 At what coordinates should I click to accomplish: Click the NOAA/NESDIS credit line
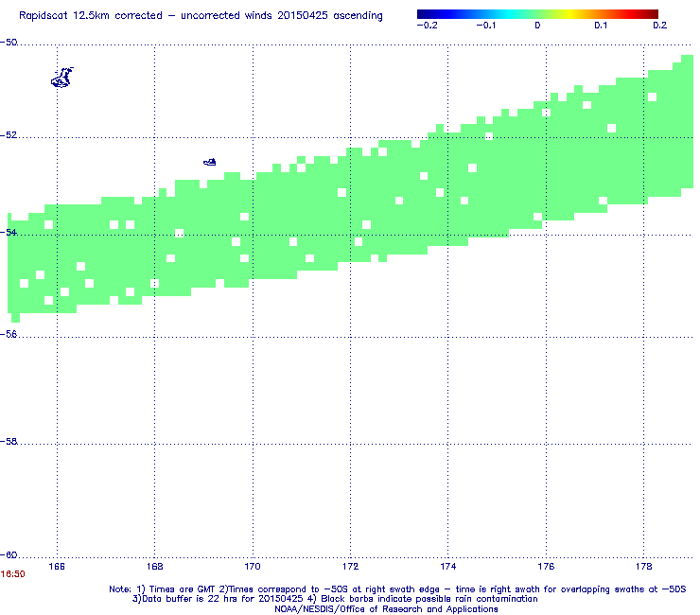[x=386, y=609]
